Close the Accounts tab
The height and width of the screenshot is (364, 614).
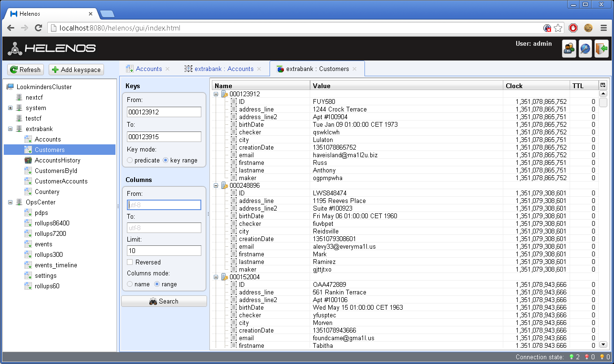(x=167, y=69)
